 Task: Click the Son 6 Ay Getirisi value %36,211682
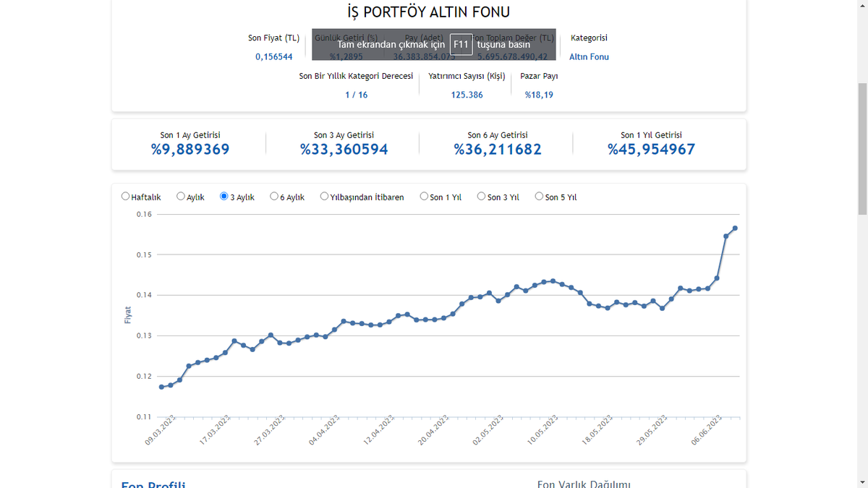[498, 149]
